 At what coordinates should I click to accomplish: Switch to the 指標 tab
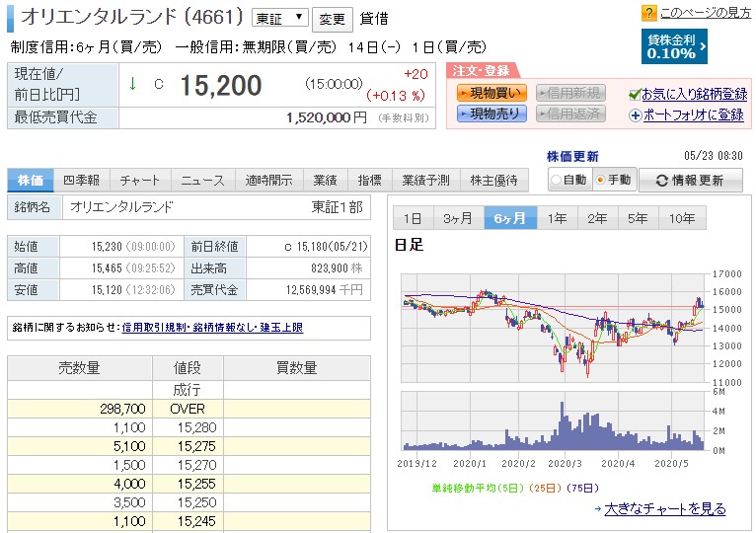click(x=370, y=181)
